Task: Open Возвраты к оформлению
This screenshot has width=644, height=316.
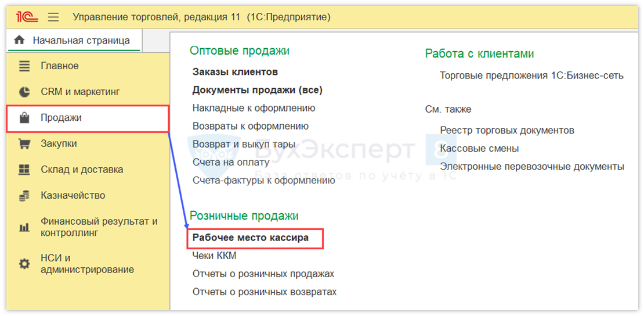Action: pos(251,126)
